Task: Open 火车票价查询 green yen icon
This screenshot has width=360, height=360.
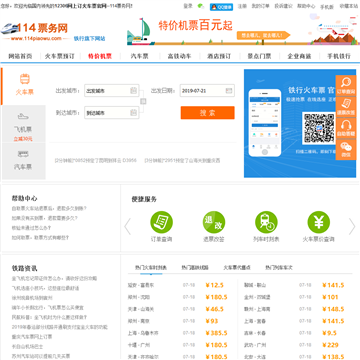Action: [319, 222]
